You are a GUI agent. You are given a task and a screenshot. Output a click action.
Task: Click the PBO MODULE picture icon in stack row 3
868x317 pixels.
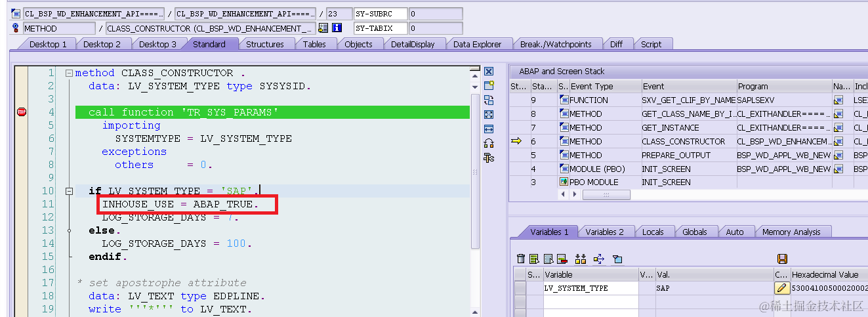coord(564,182)
